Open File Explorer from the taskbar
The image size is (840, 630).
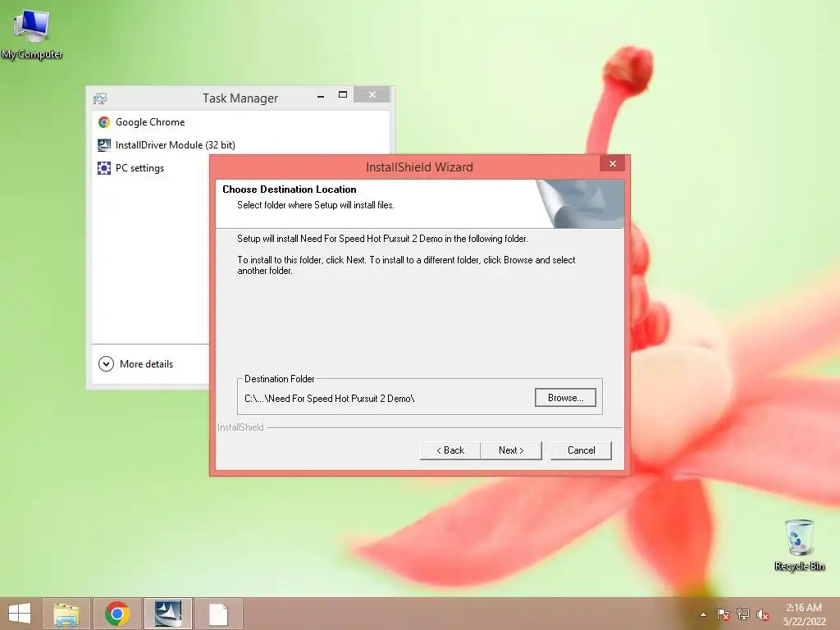click(x=66, y=614)
